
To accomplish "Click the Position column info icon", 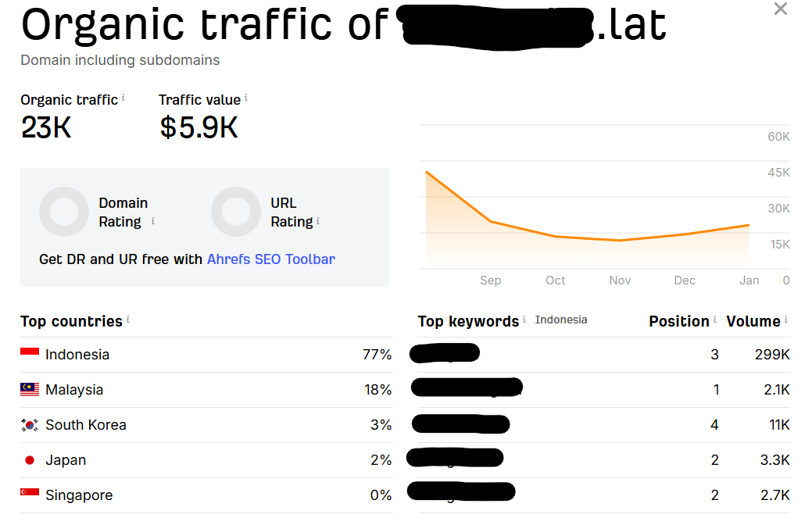I will coord(715,320).
